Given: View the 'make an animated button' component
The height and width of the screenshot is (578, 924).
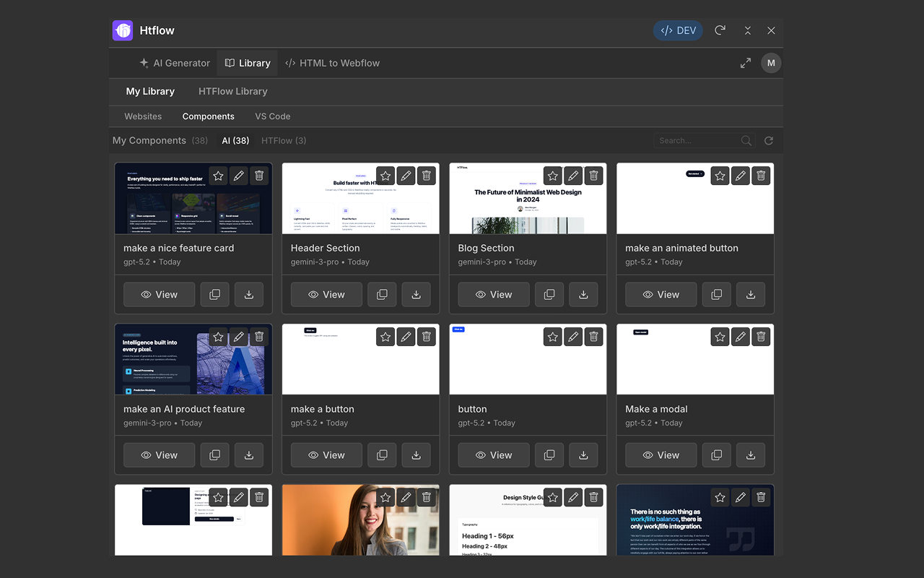Looking at the screenshot, I should tap(662, 295).
